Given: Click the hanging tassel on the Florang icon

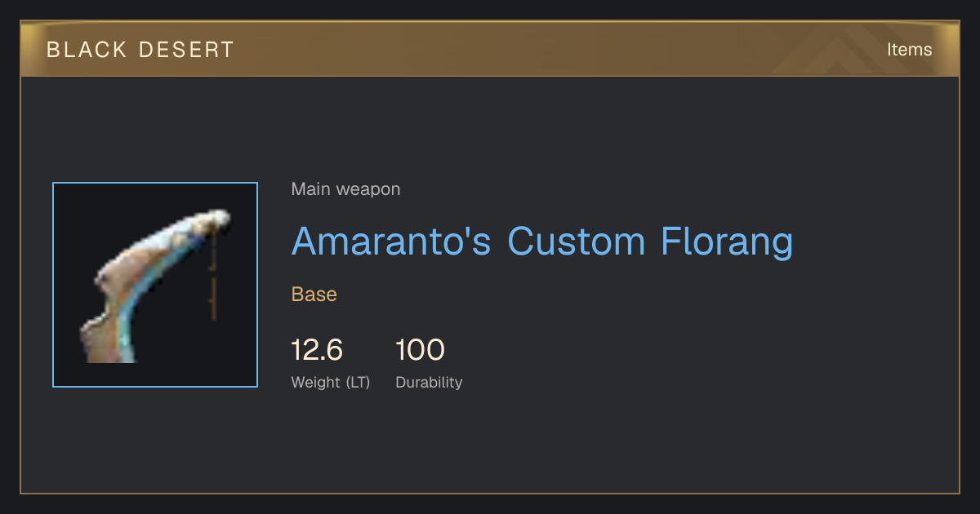Looking at the screenshot, I should click(x=213, y=277).
